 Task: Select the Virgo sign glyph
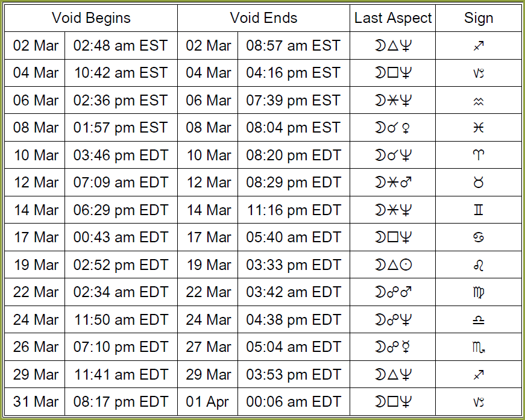click(x=479, y=292)
